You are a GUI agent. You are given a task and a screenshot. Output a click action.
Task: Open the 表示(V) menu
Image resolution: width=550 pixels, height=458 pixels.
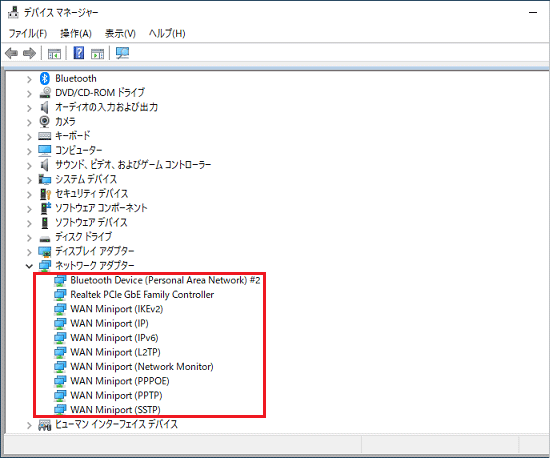pos(120,34)
